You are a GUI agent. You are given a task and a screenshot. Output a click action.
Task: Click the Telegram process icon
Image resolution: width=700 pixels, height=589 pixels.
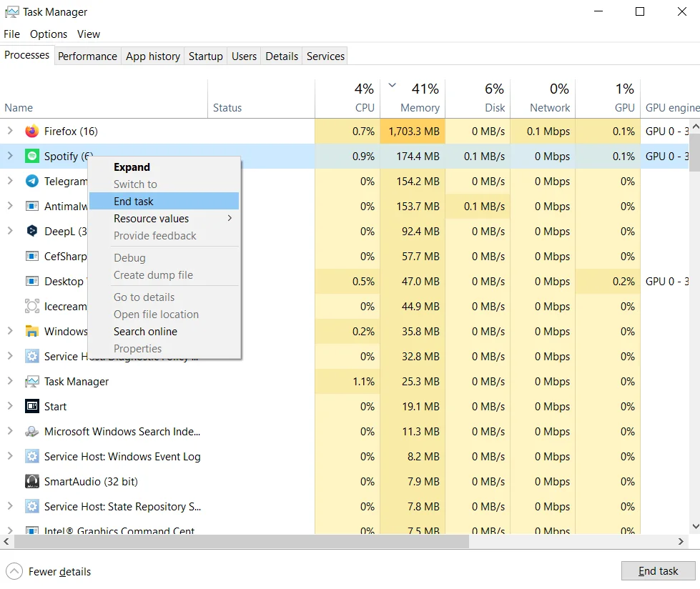[31, 181]
